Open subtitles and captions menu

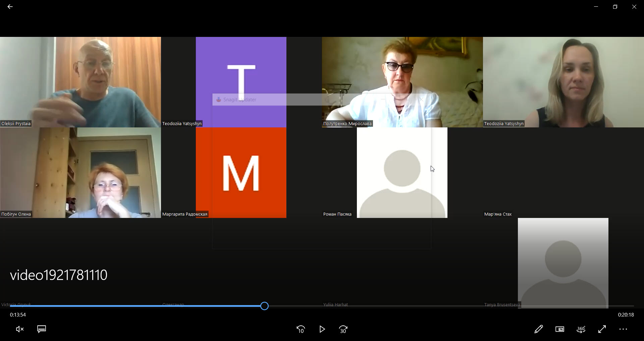click(42, 329)
